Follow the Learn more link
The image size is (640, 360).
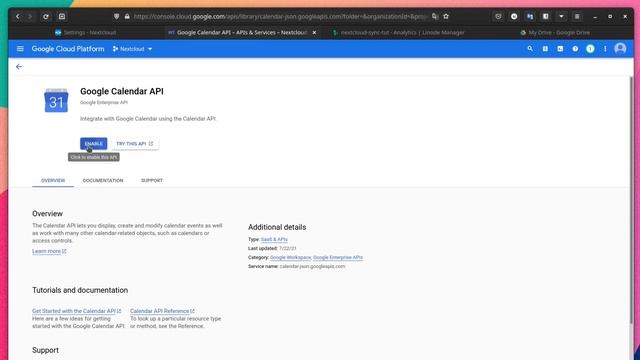pyautogui.click(x=49, y=251)
